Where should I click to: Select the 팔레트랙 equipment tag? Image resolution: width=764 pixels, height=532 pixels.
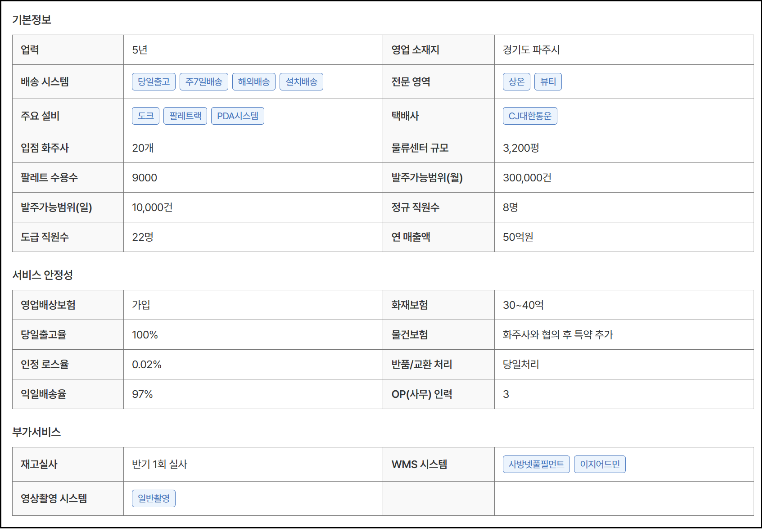185,116
